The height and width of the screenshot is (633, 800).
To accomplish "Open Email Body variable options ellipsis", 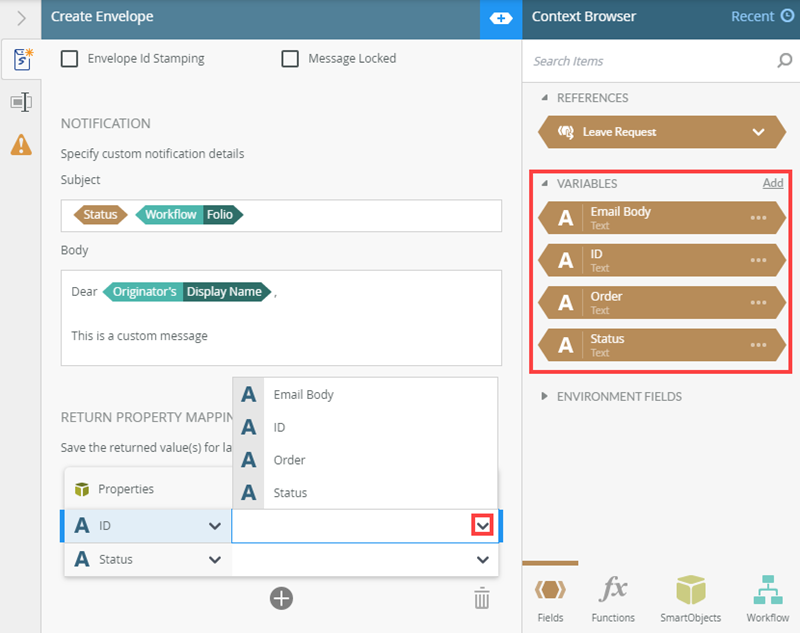I will pos(758,218).
